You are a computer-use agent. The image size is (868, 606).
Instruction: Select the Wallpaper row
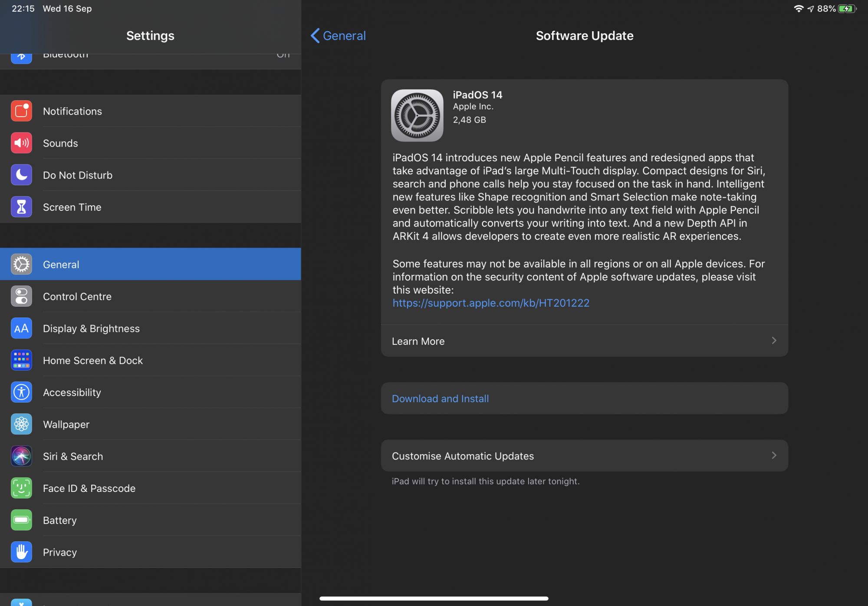pos(151,424)
